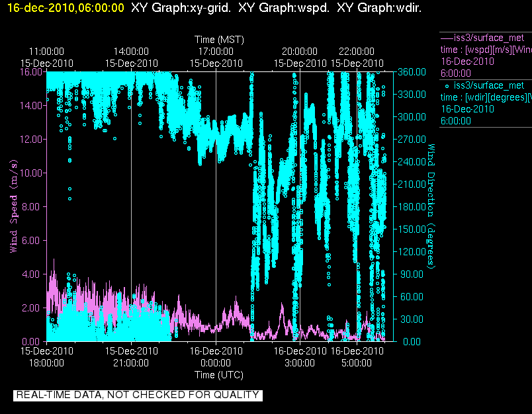Click the 3:00:00 UTC tick label
This screenshot has width=532, height=414.
click(300, 363)
